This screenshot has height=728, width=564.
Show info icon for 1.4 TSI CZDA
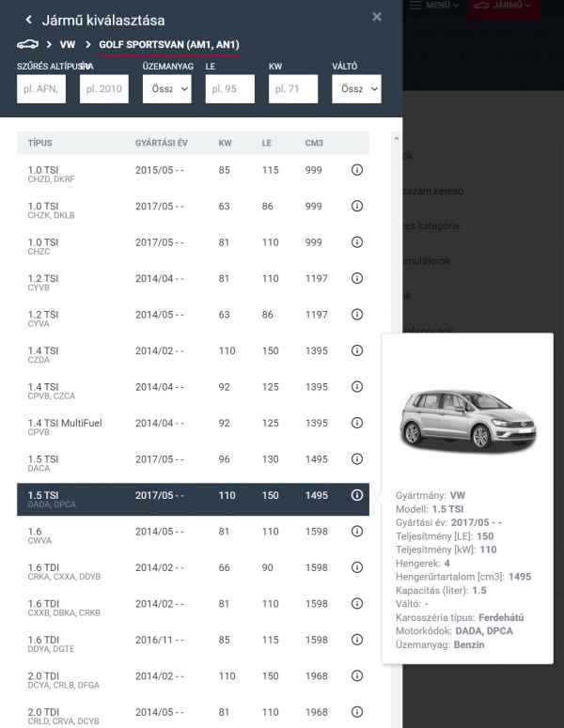pyautogui.click(x=357, y=350)
